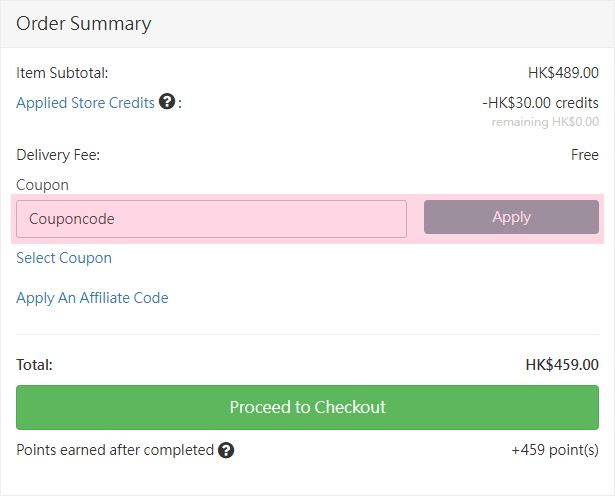Click the Coupon label text
The image size is (615, 496).
pyautogui.click(x=42, y=185)
